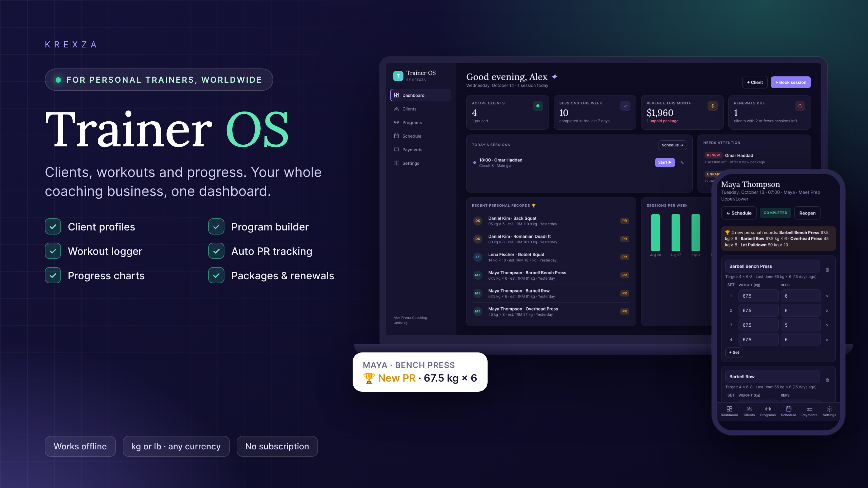Open Dashboard tab in phone bottom bar
This screenshot has width=868, height=488.
[x=729, y=411]
